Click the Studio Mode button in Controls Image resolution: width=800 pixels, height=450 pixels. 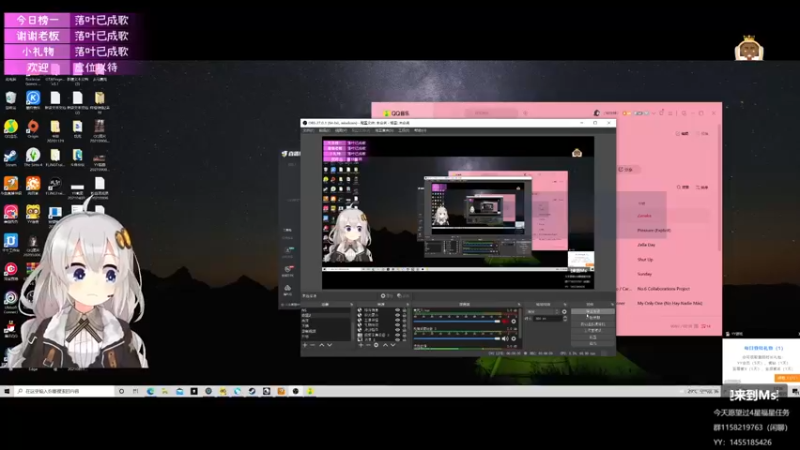[592, 331]
